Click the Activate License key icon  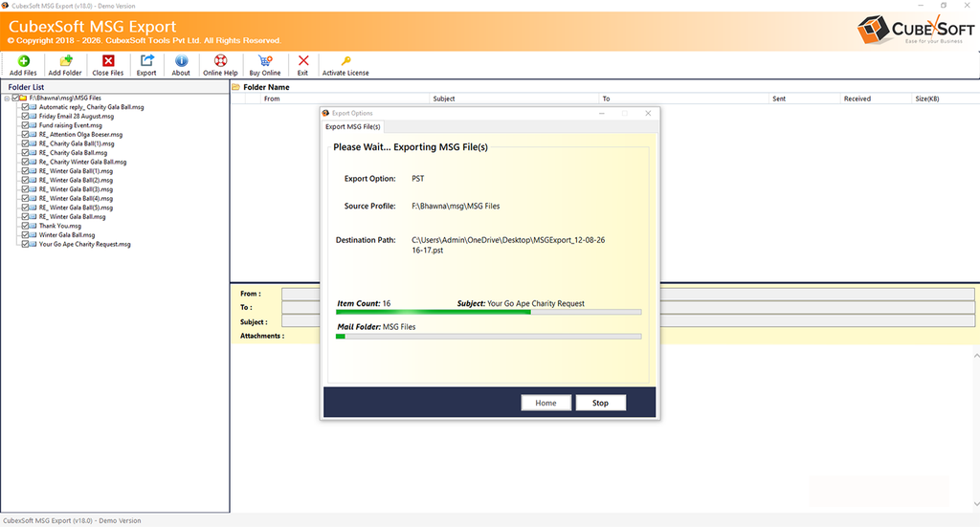pos(345,60)
